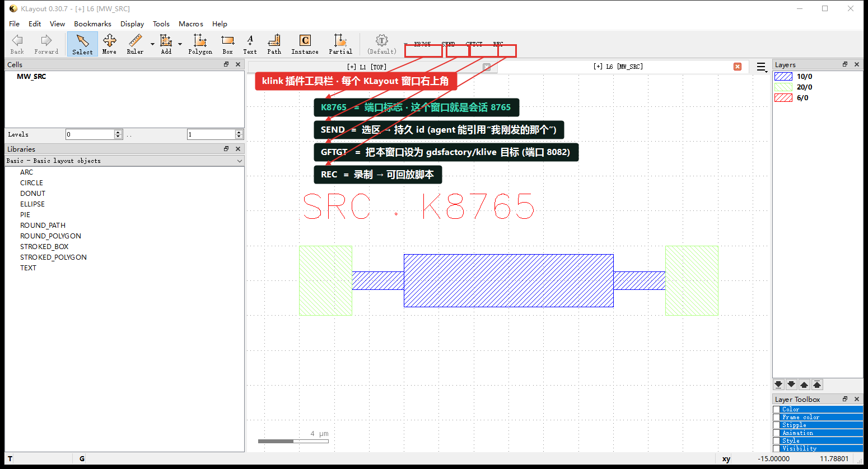868x469 pixels.
Task: Select ROUND_POLYGON in the library list
Action: pos(50,236)
